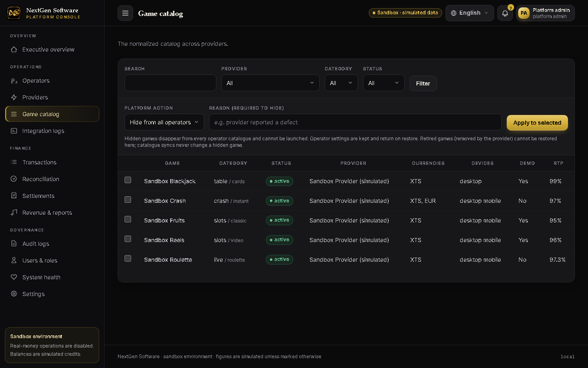Open the Status filter dropdown
Image resolution: width=588 pixels, height=368 pixels.
coord(384,83)
